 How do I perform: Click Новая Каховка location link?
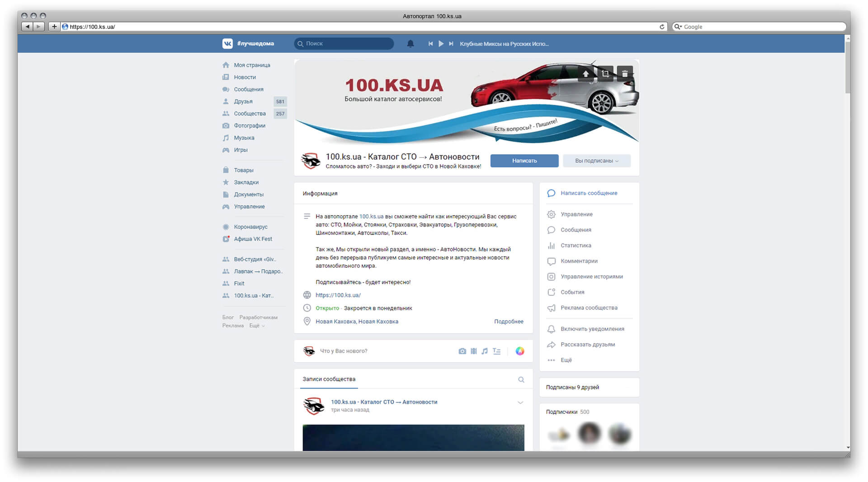(x=357, y=321)
